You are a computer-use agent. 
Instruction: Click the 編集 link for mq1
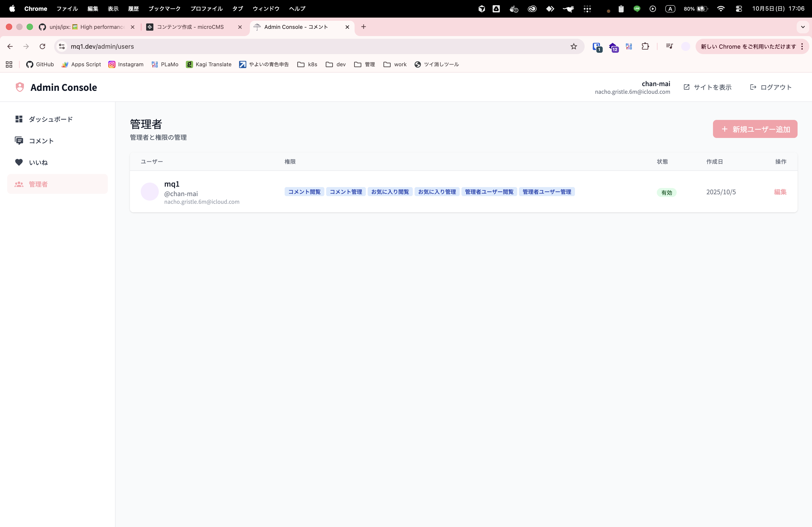(x=780, y=192)
